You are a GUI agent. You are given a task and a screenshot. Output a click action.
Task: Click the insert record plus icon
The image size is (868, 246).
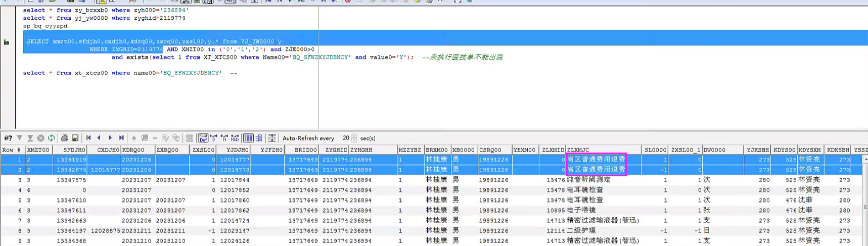click(x=134, y=138)
